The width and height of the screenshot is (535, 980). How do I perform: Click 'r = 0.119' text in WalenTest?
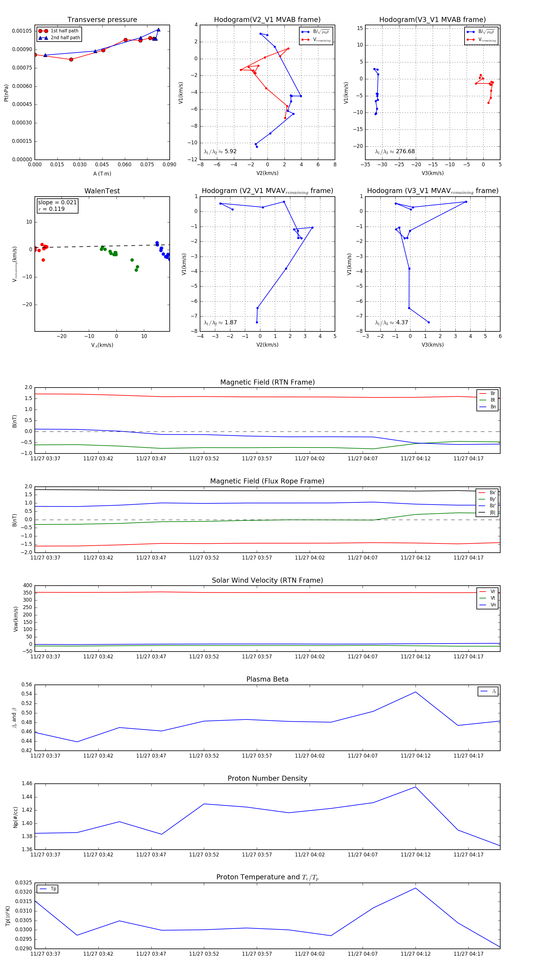51,209
